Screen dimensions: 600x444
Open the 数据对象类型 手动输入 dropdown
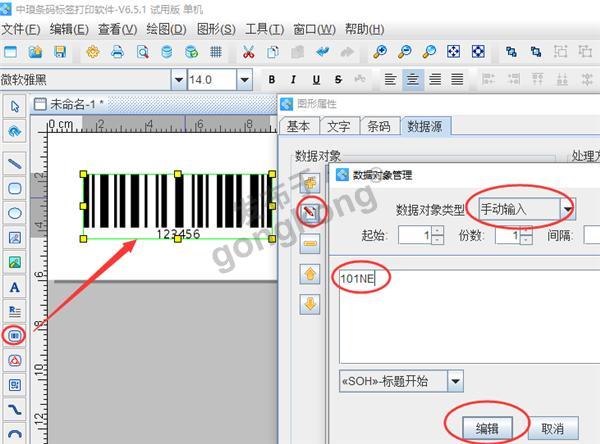(x=568, y=209)
